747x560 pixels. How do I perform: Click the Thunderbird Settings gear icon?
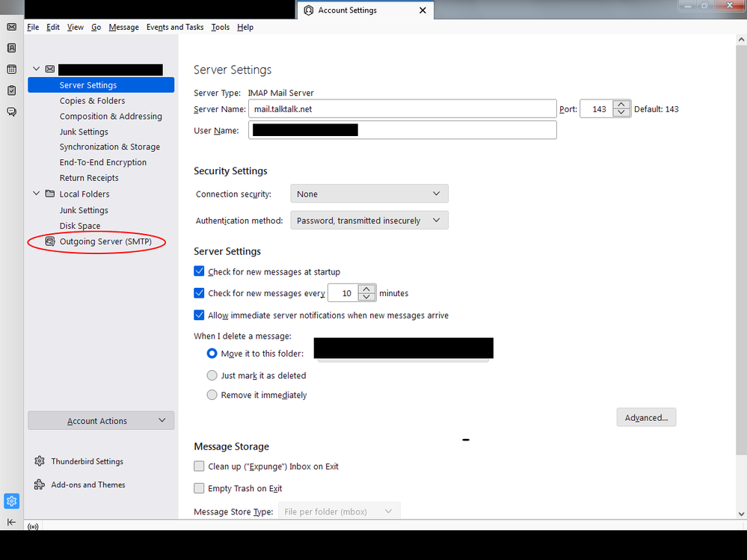[40, 461]
